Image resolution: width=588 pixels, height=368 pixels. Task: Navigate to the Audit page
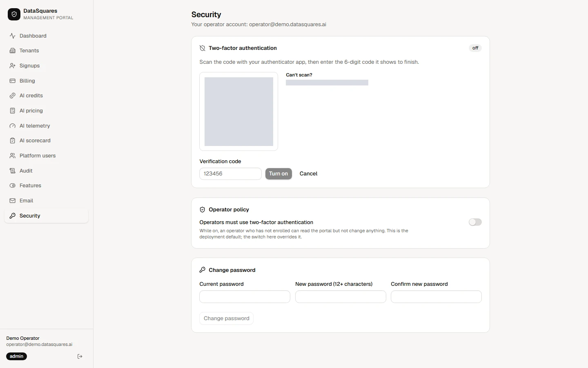pos(47,171)
